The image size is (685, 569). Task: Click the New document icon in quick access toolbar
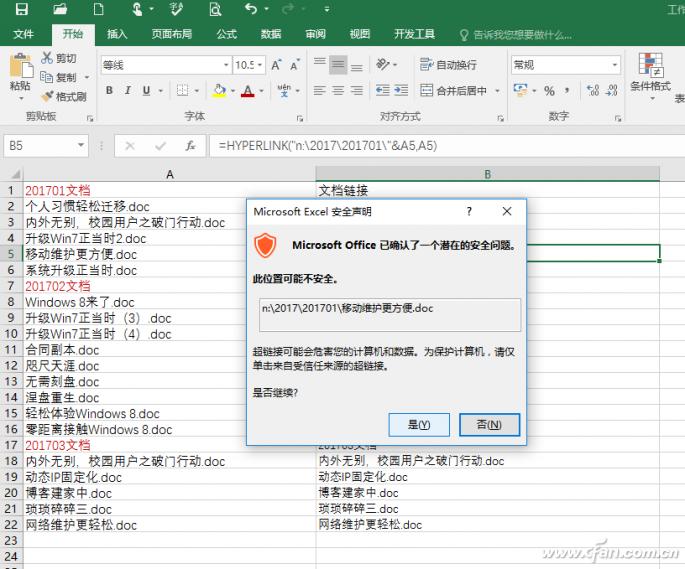(x=99, y=9)
